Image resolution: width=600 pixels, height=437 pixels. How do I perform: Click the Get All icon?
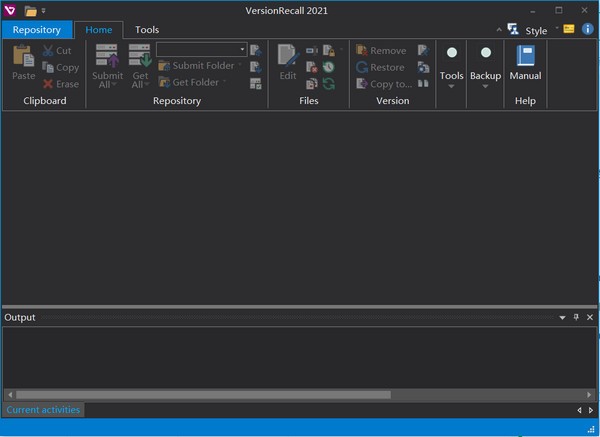[x=140, y=57]
